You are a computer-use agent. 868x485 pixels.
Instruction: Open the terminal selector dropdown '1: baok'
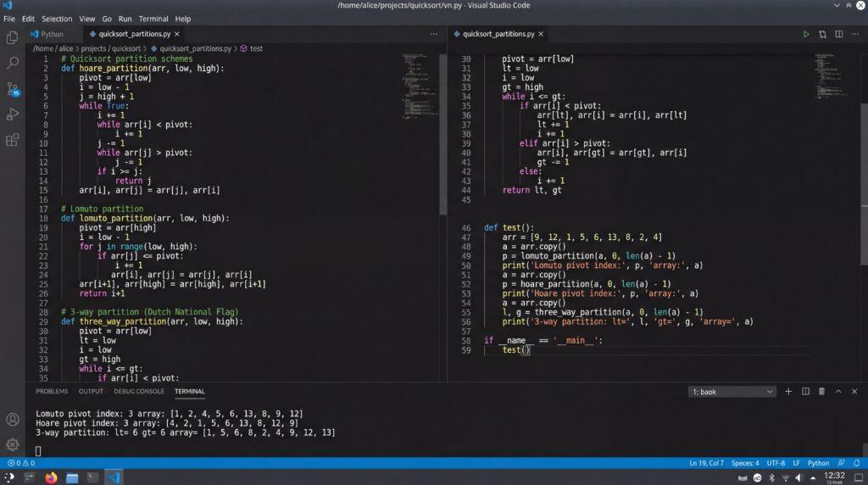(732, 392)
